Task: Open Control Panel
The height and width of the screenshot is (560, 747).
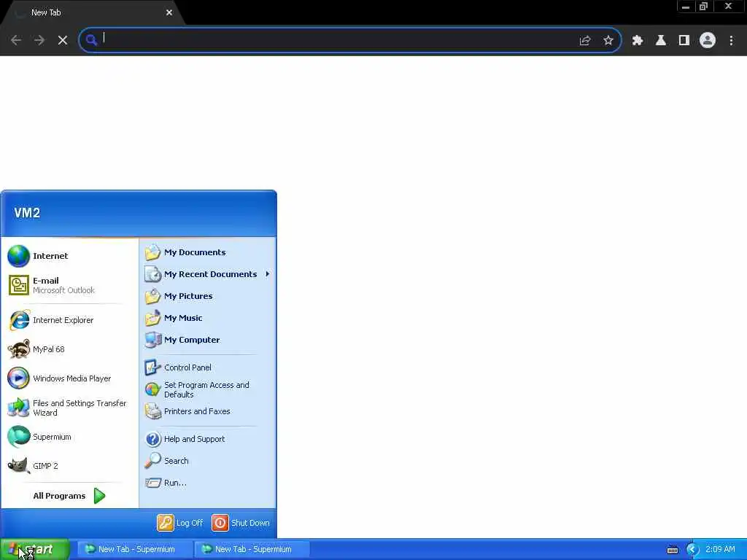Action: 207,367
